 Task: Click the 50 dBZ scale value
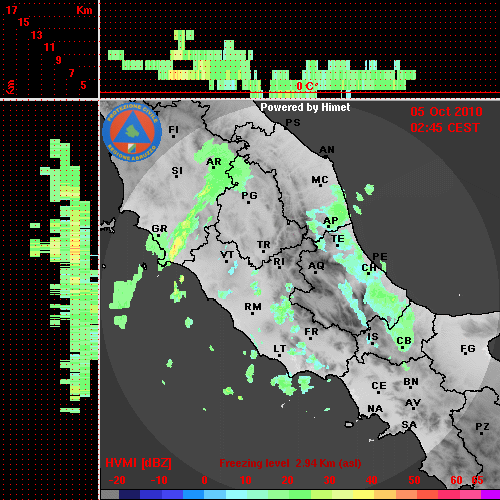(414, 480)
